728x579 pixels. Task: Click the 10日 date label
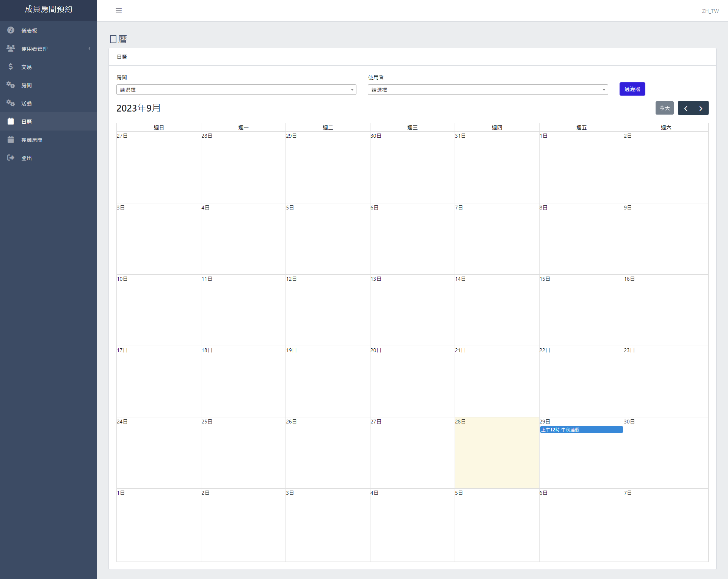point(122,279)
